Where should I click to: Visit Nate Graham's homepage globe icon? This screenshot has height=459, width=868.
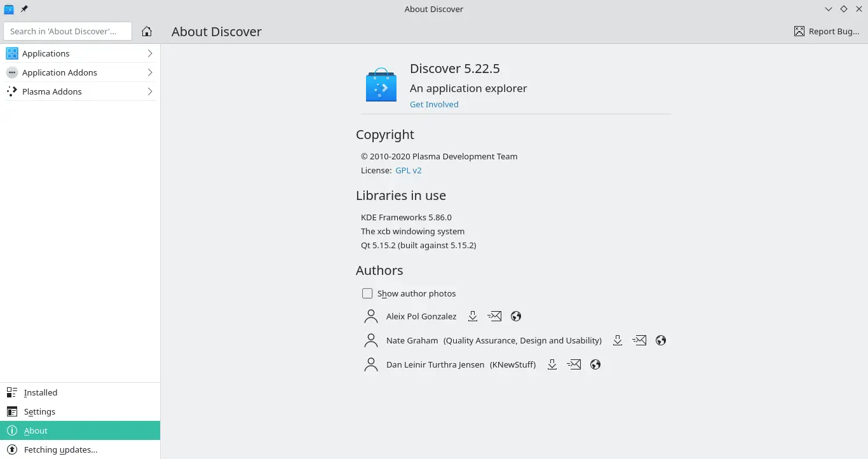pyautogui.click(x=661, y=340)
